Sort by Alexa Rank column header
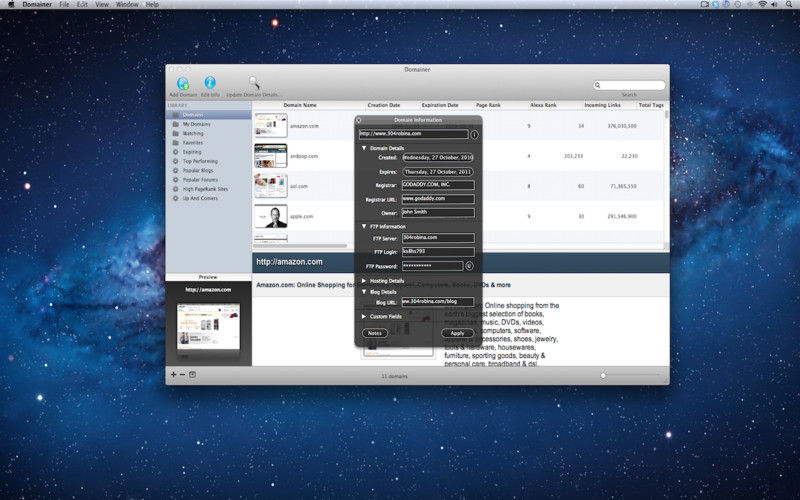 [543, 105]
